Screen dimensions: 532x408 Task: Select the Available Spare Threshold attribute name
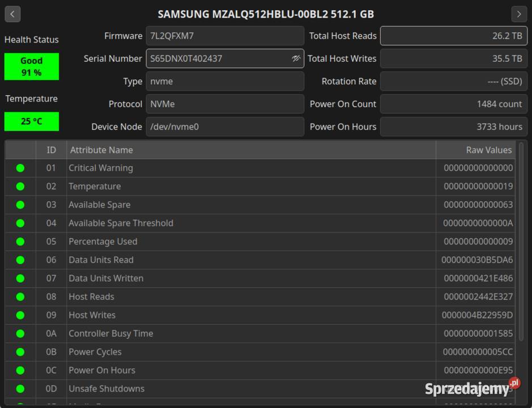[x=121, y=223]
